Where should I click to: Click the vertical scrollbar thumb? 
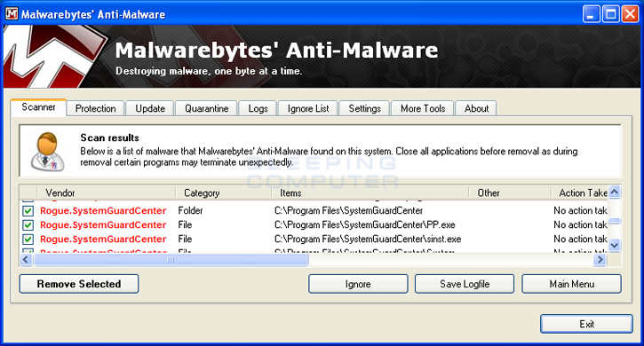click(x=615, y=221)
